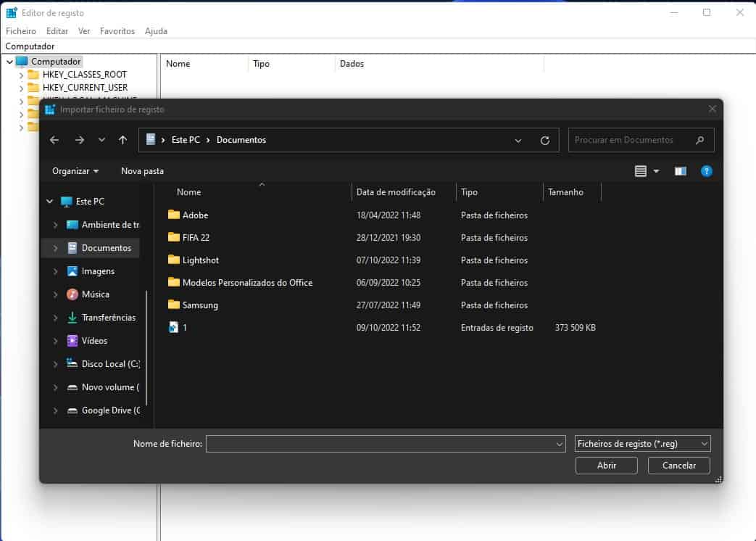Click the back arrow in import dialog
756x541 pixels.
[x=54, y=140]
